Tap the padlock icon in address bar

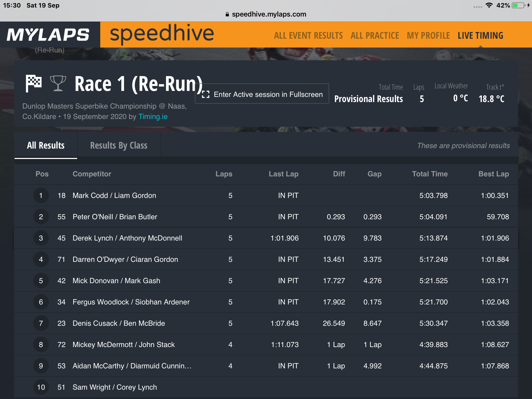[x=227, y=14]
